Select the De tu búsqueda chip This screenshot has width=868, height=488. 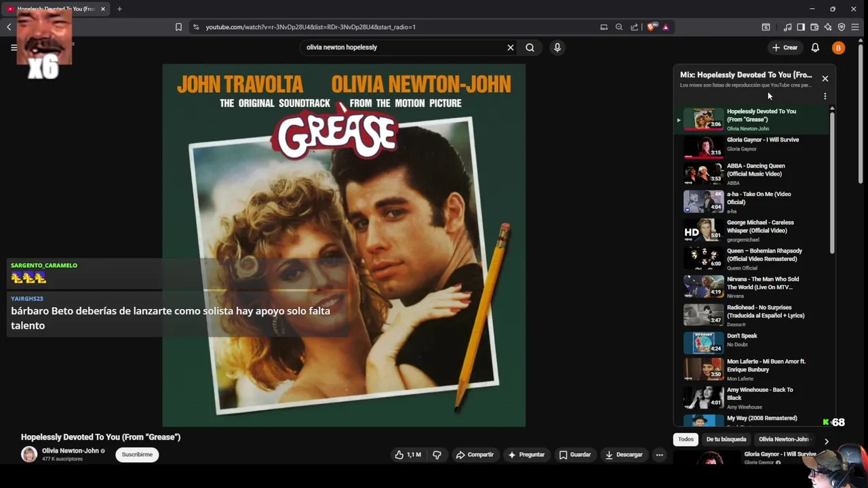click(x=726, y=439)
